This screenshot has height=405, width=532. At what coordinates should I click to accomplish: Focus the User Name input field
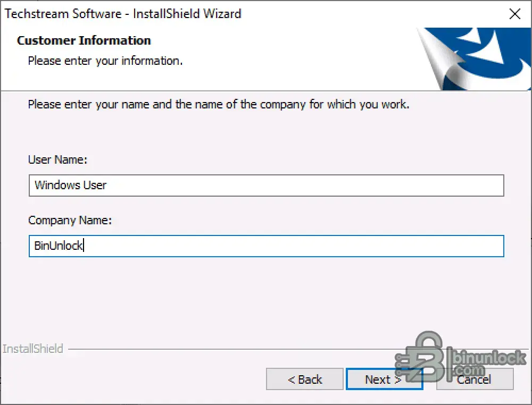[267, 185]
